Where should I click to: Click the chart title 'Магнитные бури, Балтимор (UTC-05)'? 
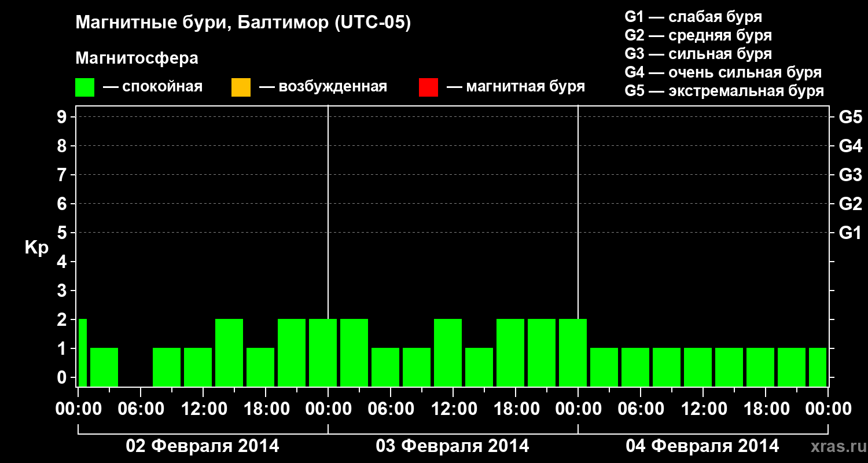(x=243, y=24)
